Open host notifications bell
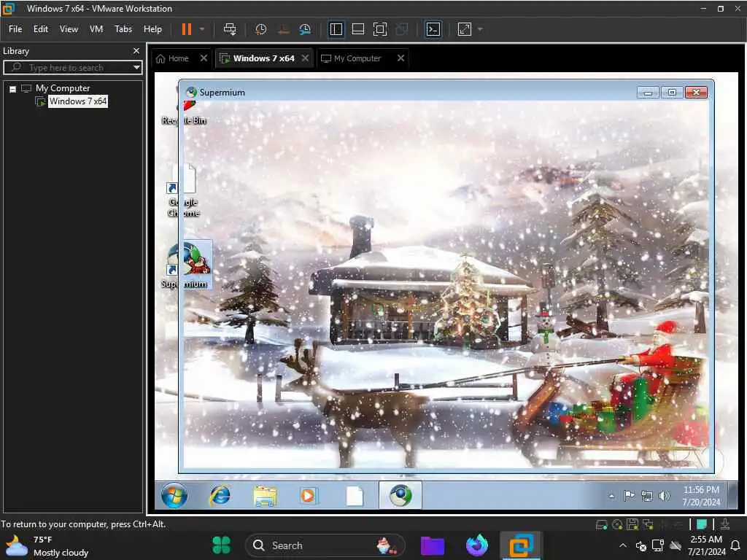 pyautogui.click(x=735, y=545)
